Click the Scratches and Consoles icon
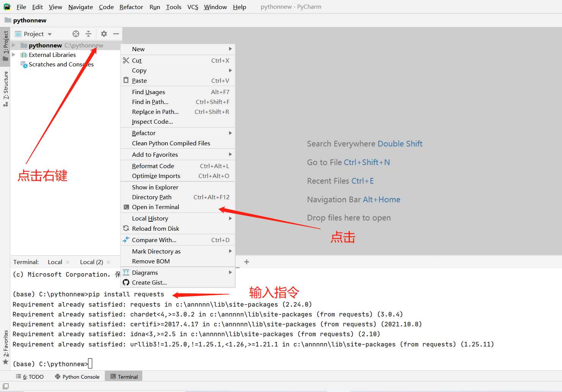 click(x=24, y=65)
